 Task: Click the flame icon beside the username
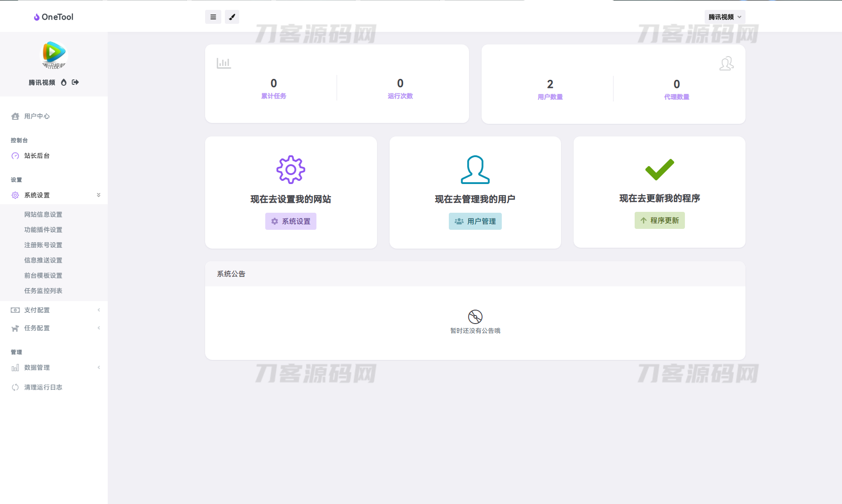click(64, 82)
